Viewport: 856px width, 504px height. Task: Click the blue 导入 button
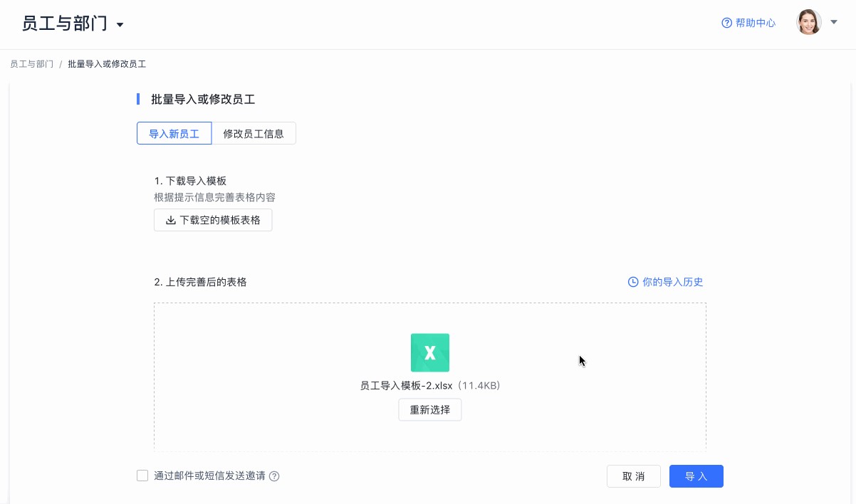point(696,476)
